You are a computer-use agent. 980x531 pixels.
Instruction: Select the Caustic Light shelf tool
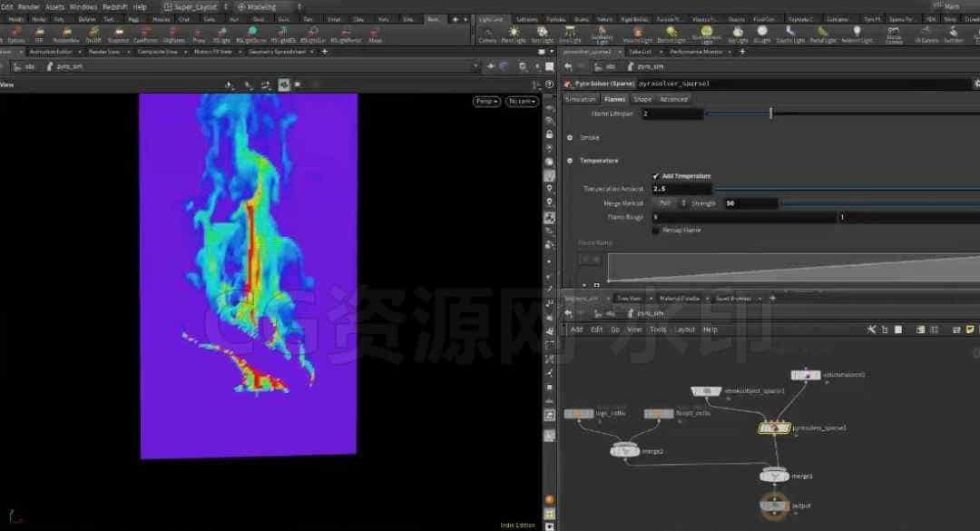(x=790, y=34)
